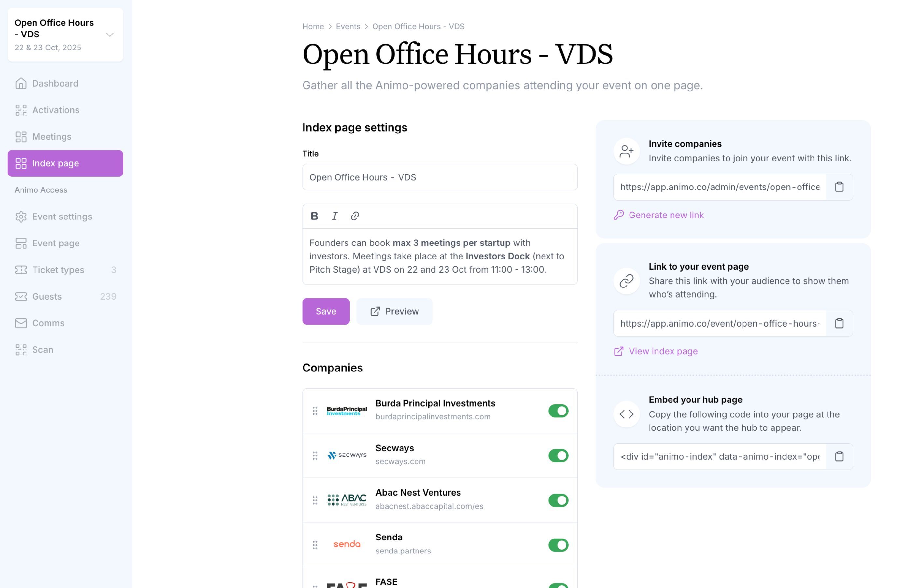Go to Home via breadcrumb
The width and height of the screenshot is (906, 588).
pyautogui.click(x=313, y=26)
